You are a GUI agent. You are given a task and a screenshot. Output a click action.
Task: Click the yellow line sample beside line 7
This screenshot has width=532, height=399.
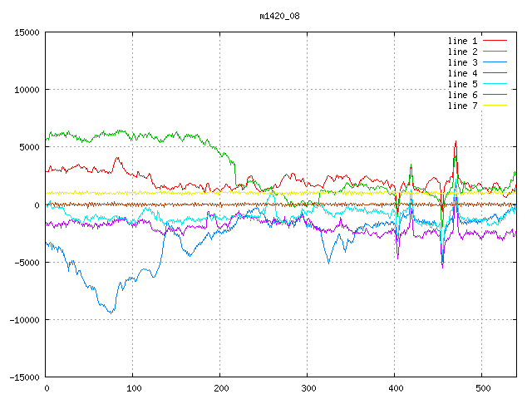pos(495,106)
